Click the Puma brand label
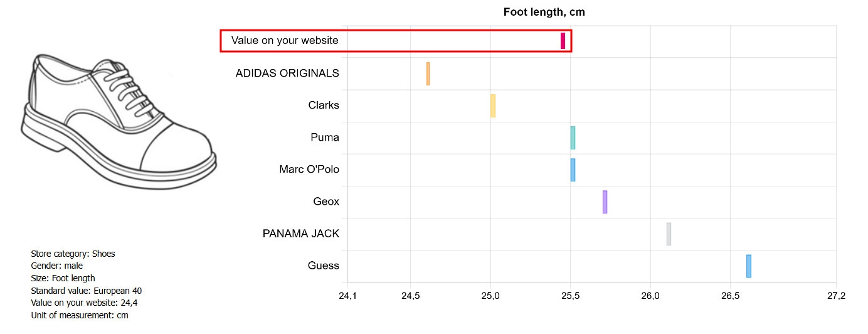The height and width of the screenshot is (334, 868). pyautogui.click(x=325, y=137)
